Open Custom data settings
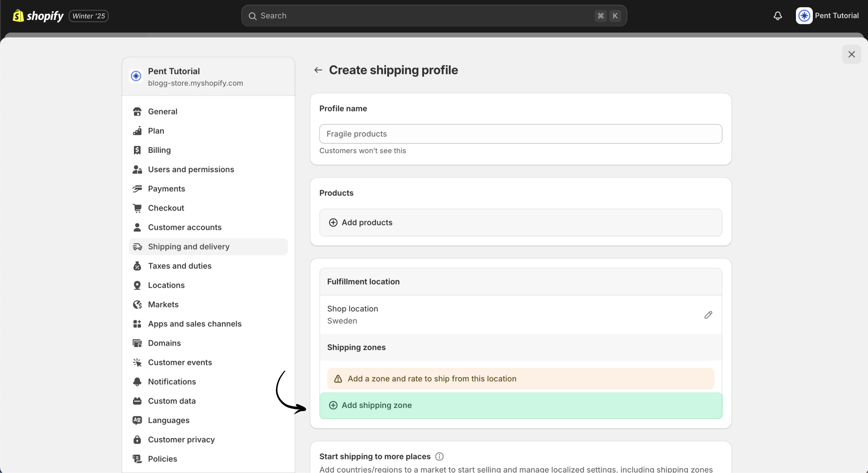 [208, 401]
